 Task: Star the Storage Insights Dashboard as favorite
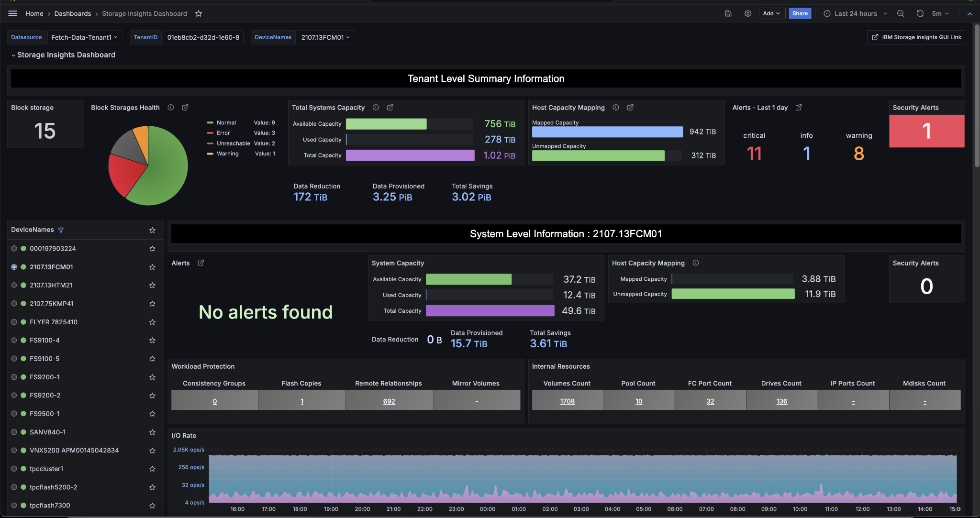[x=199, y=13]
